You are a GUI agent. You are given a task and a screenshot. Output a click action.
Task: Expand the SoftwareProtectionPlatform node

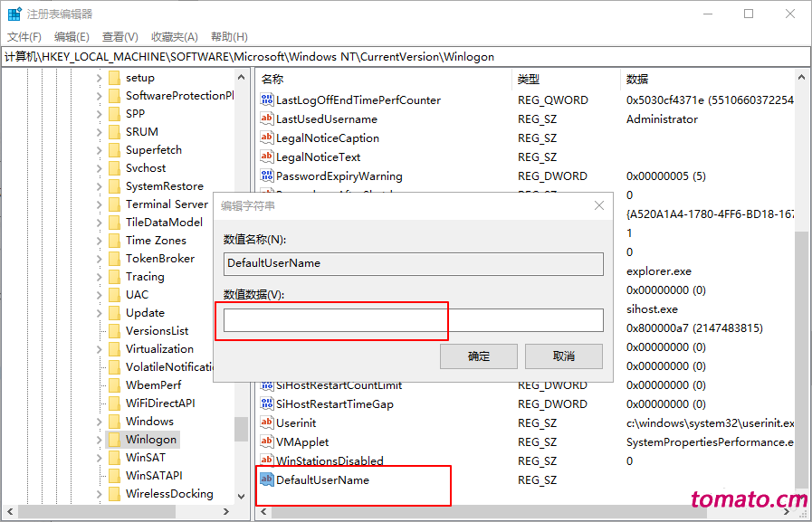[99, 96]
